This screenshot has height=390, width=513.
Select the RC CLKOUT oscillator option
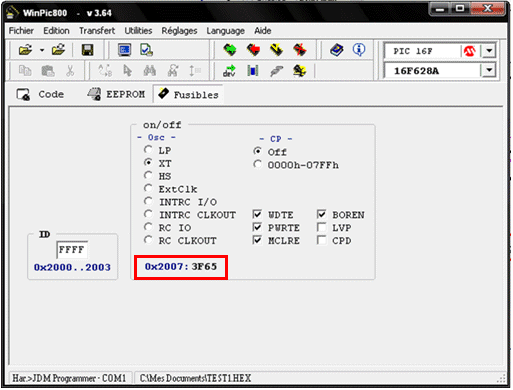tap(148, 240)
